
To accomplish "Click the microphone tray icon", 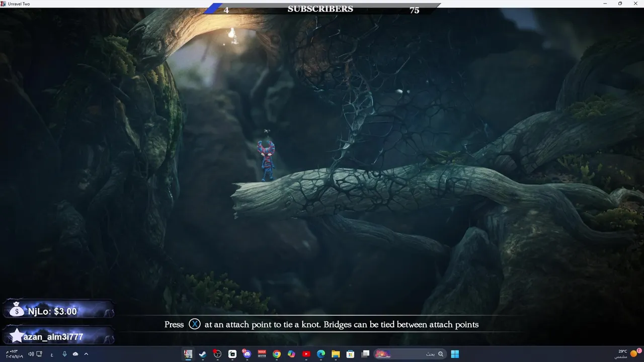I will pyautogui.click(x=64, y=354).
